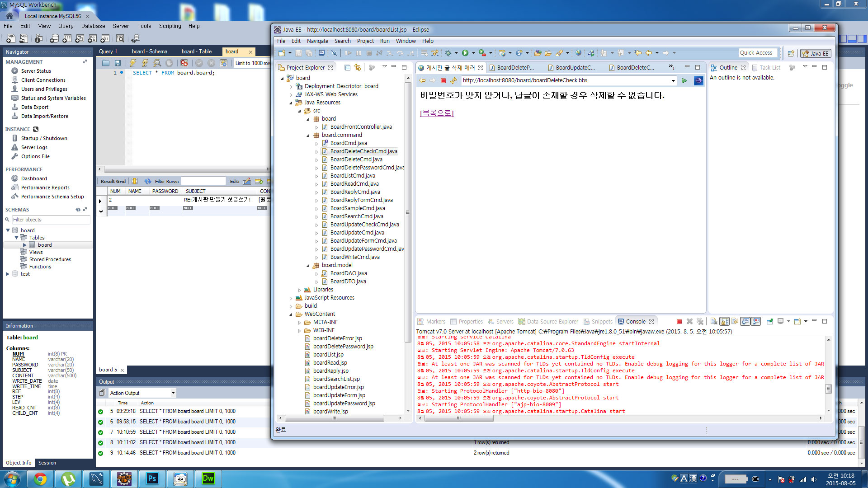Screen dimensions: 868x488
Task: Click green Run button in Eclipse toolbar
Action: (x=465, y=53)
